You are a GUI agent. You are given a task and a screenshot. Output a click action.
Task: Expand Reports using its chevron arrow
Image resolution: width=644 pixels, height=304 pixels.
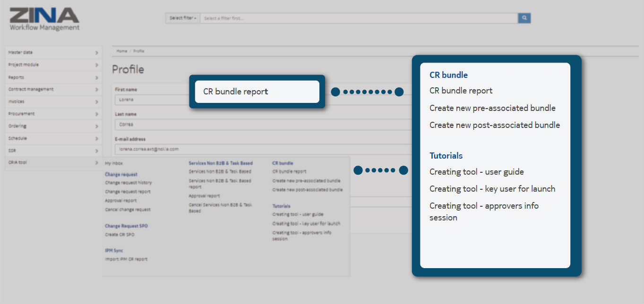[96, 77]
